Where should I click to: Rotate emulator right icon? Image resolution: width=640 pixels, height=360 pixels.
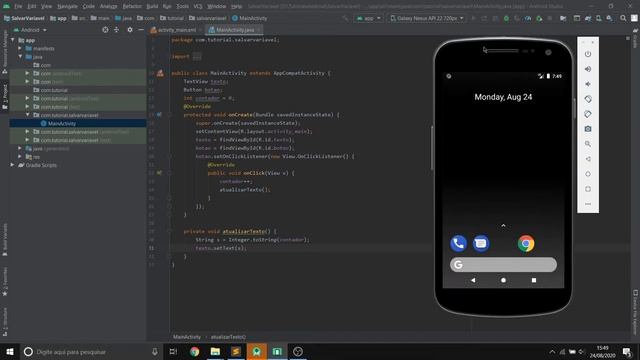(x=588, y=114)
